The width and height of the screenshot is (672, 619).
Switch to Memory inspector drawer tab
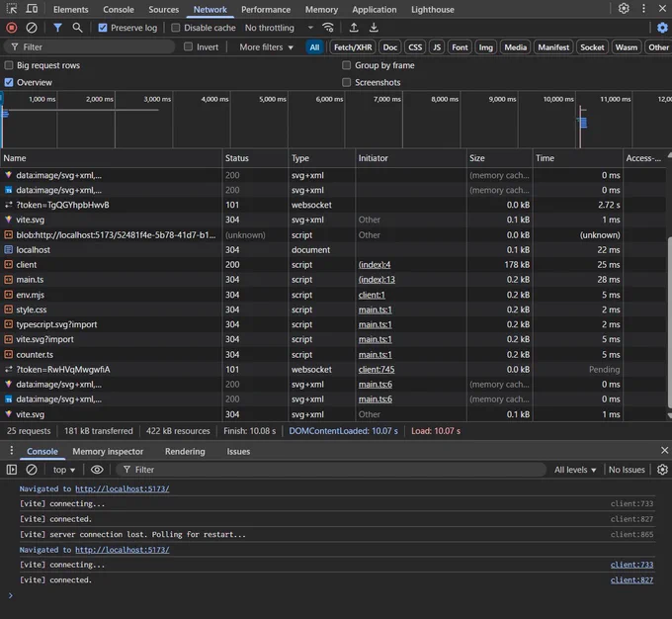click(108, 451)
